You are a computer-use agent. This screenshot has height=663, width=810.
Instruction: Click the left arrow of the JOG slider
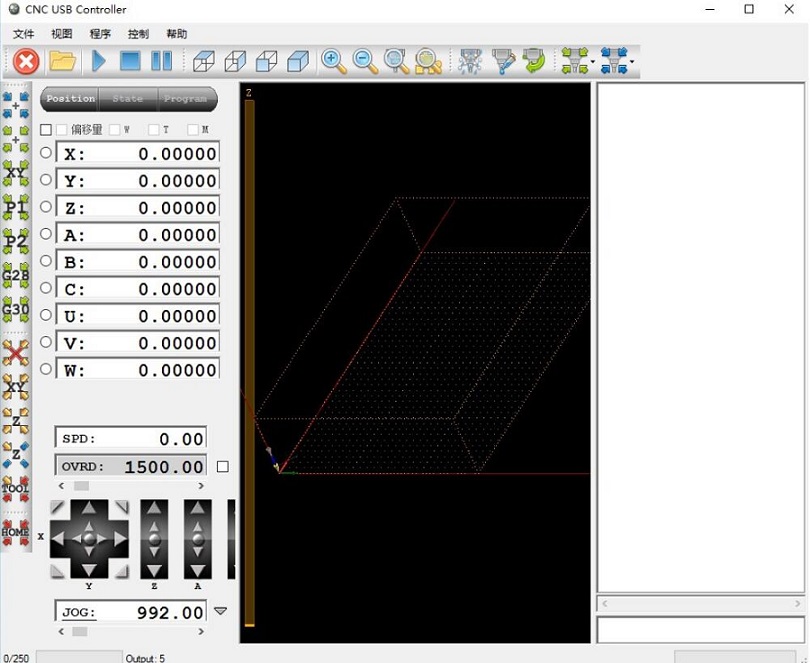click(x=61, y=631)
